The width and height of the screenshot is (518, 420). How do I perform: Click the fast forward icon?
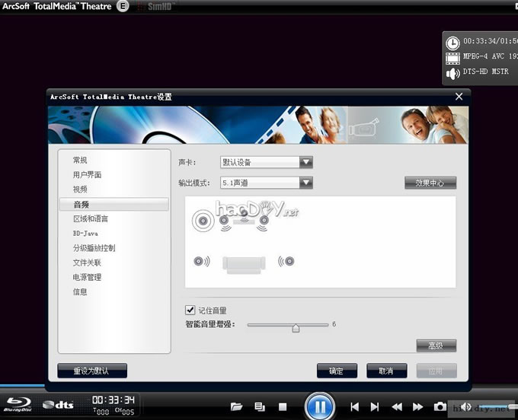pos(417,407)
